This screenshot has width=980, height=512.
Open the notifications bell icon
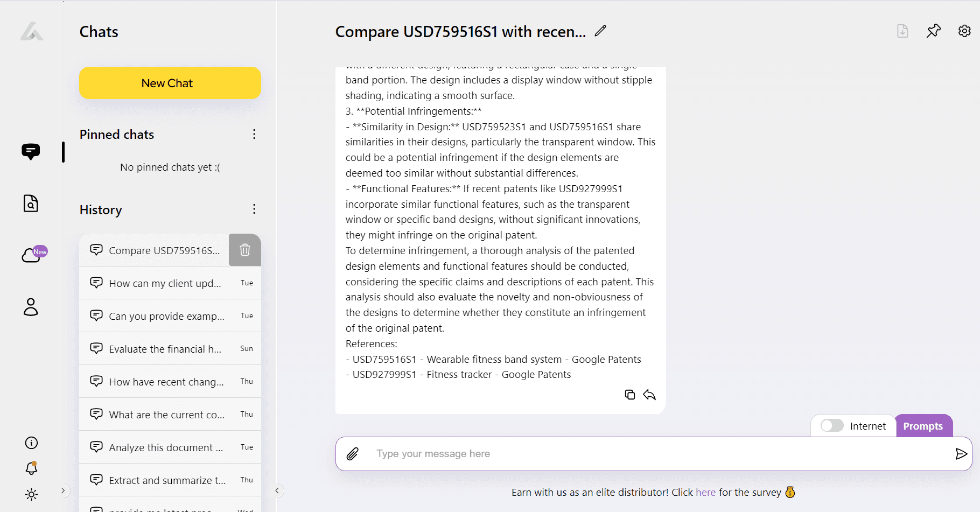click(31, 468)
